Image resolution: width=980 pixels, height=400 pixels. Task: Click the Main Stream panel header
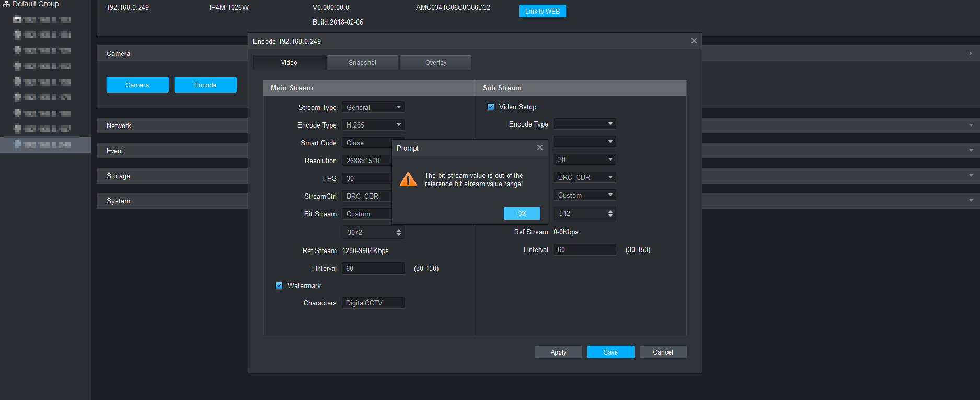tap(369, 88)
